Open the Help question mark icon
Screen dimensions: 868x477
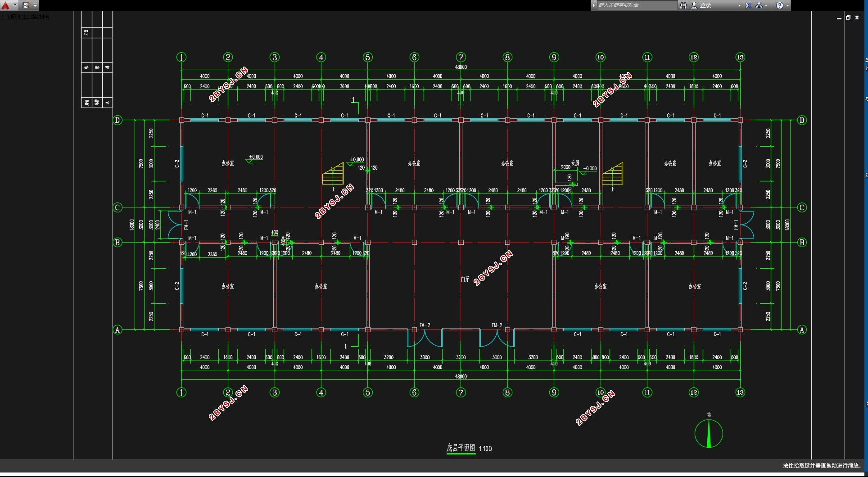(780, 5)
